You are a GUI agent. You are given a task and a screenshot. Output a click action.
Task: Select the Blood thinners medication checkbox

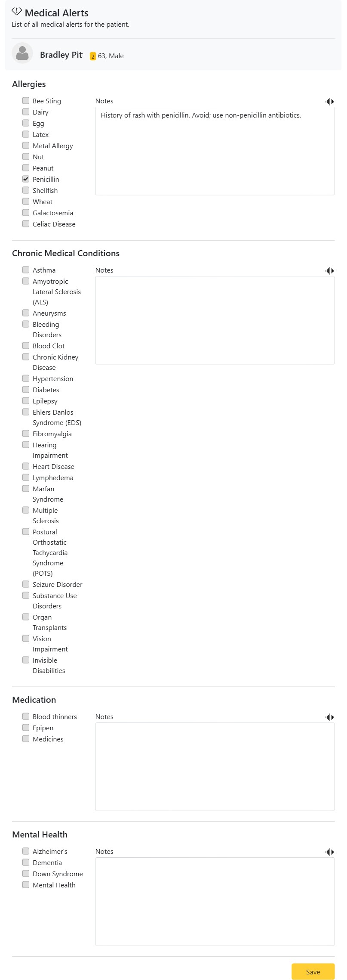(26, 716)
